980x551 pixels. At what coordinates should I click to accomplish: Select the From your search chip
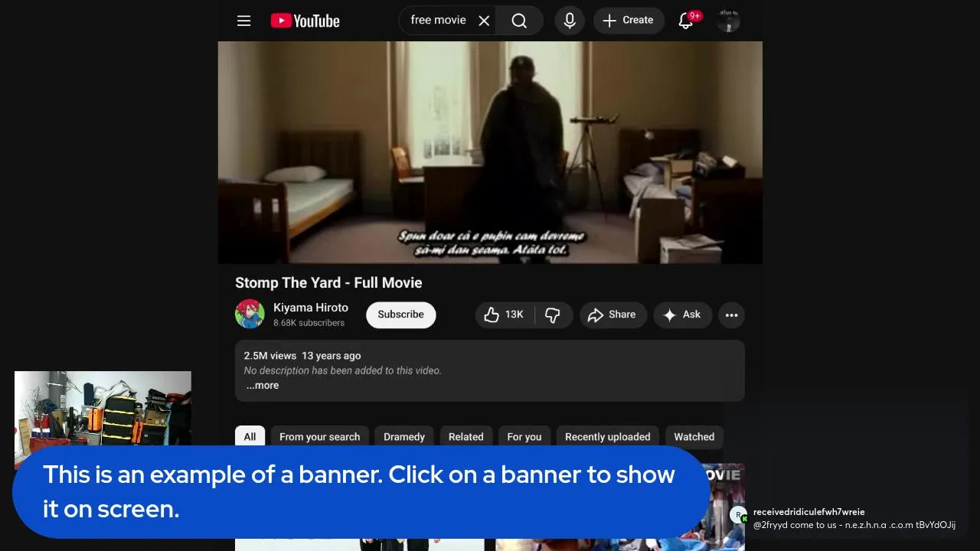319,437
